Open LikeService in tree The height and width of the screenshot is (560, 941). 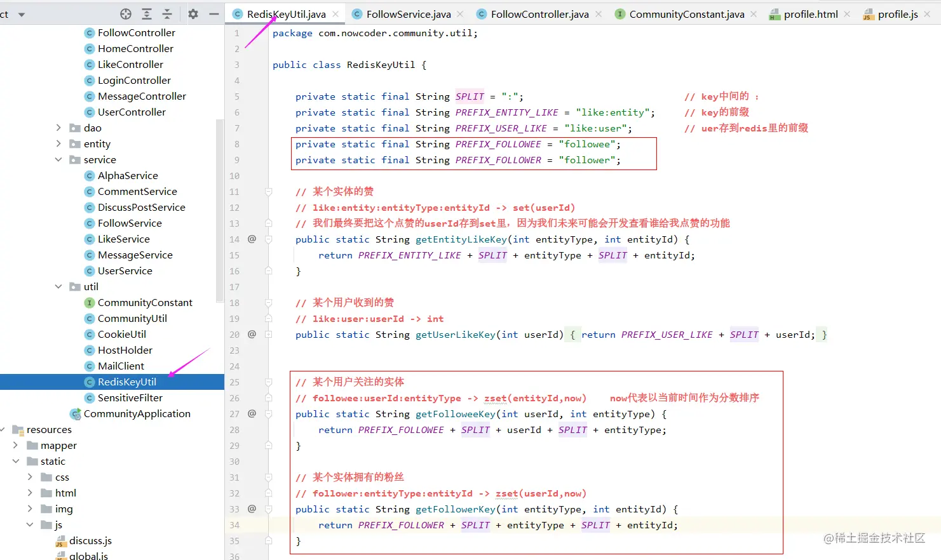coord(124,239)
